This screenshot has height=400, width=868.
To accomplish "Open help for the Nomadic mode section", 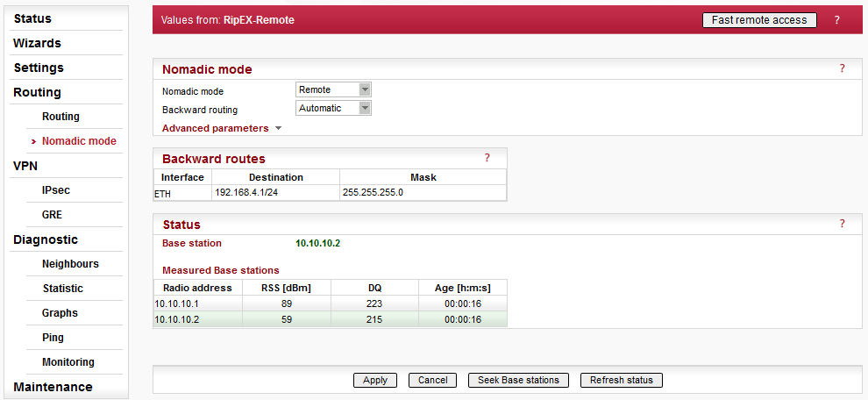I will pyautogui.click(x=842, y=68).
